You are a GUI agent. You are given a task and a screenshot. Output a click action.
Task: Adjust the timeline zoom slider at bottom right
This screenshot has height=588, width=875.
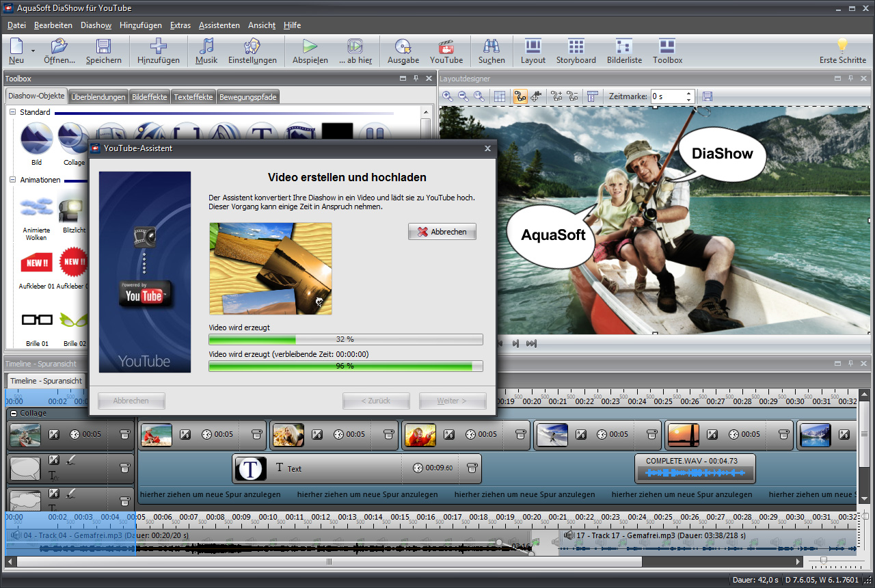[823, 561]
